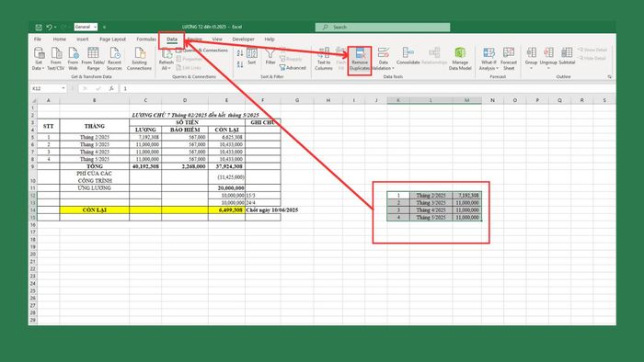Switch to the Insert tab

click(83, 40)
